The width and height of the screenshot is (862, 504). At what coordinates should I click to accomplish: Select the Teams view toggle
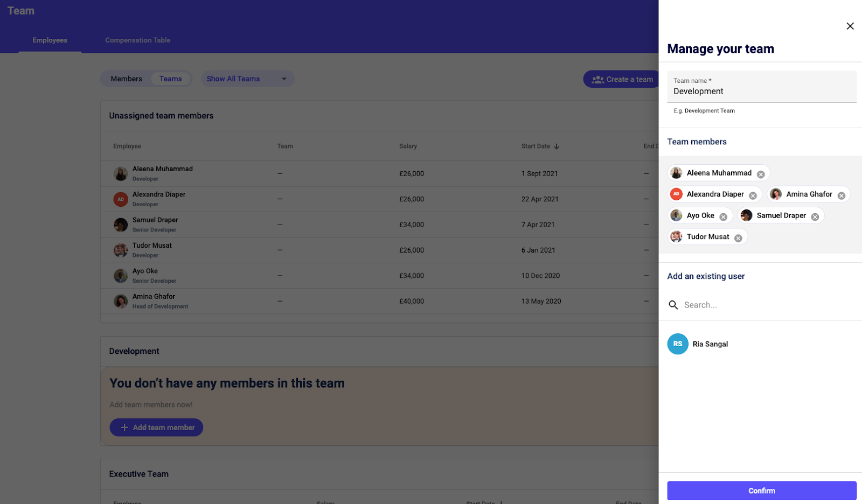(x=170, y=79)
